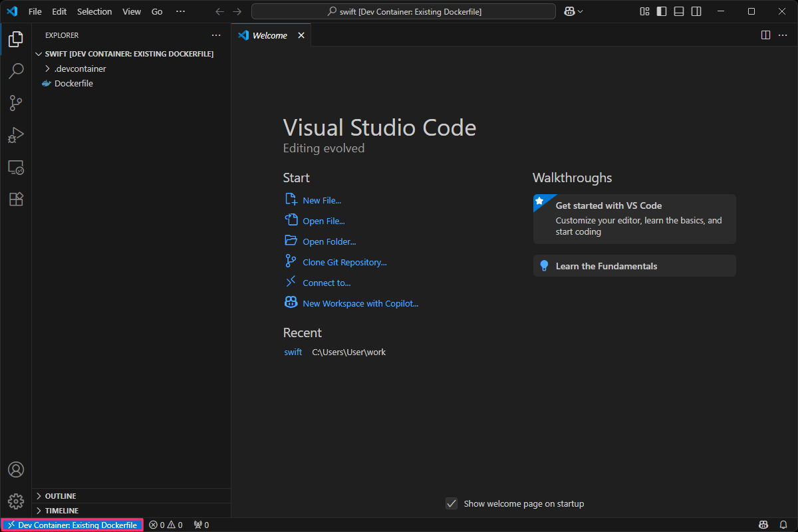This screenshot has width=798, height=532.
Task: Go back with the left arrow
Action: (x=220, y=11)
